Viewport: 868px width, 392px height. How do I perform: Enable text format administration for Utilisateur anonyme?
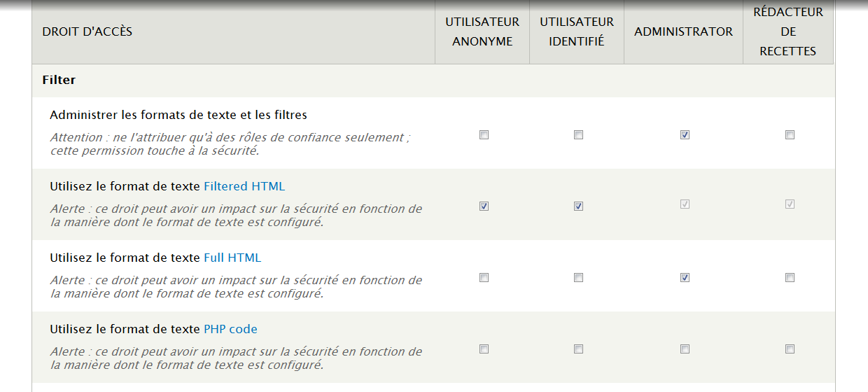pyautogui.click(x=484, y=135)
